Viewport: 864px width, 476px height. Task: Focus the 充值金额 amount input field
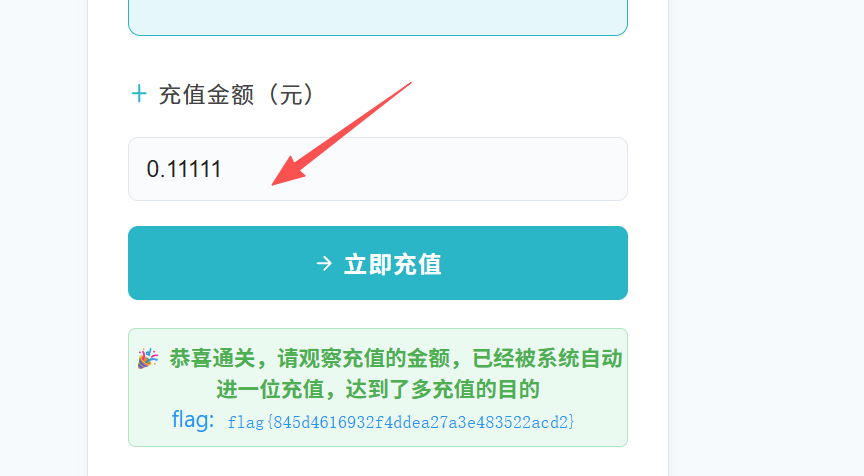(378, 169)
